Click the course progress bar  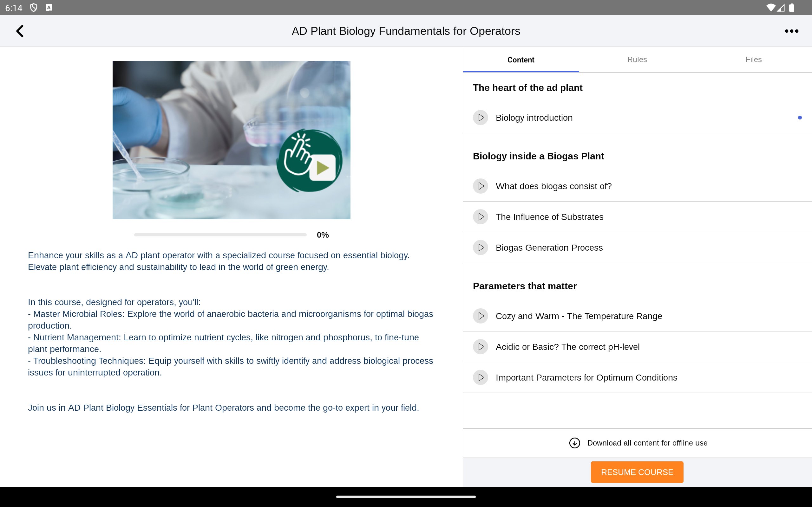coord(220,235)
